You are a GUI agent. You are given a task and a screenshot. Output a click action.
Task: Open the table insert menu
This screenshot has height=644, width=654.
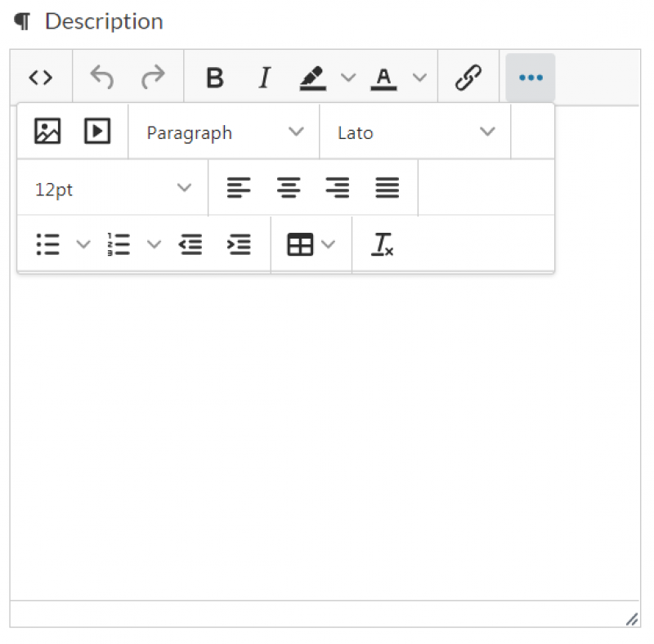pyautogui.click(x=311, y=244)
